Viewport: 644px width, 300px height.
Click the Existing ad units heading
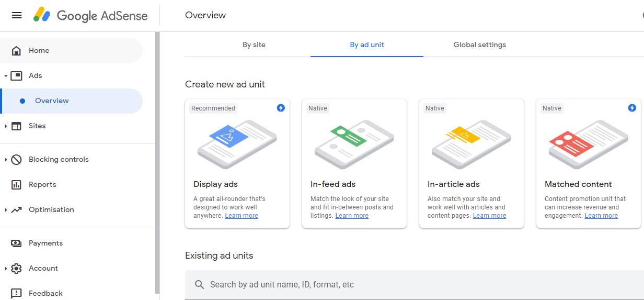point(219,255)
